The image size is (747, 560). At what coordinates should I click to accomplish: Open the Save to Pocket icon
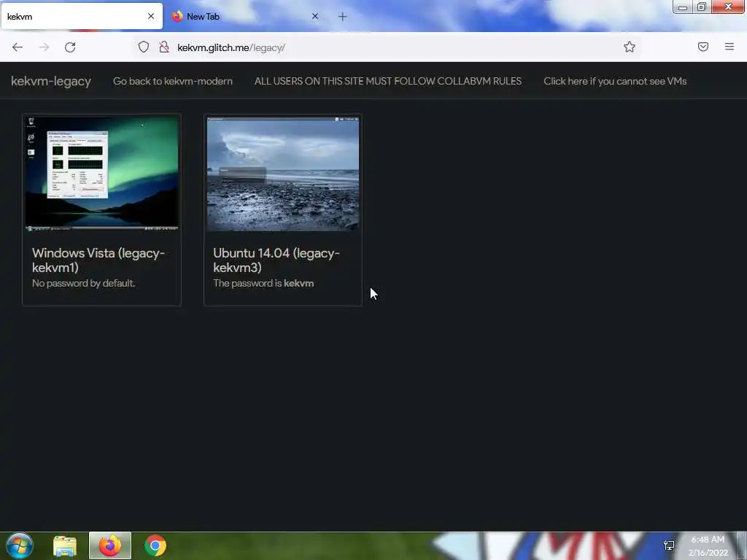point(703,47)
